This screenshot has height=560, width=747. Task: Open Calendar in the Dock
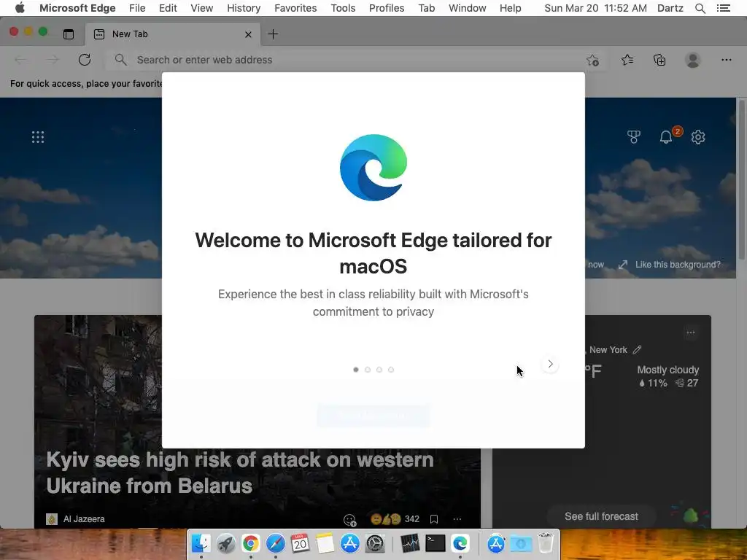[x=300, y=543]
